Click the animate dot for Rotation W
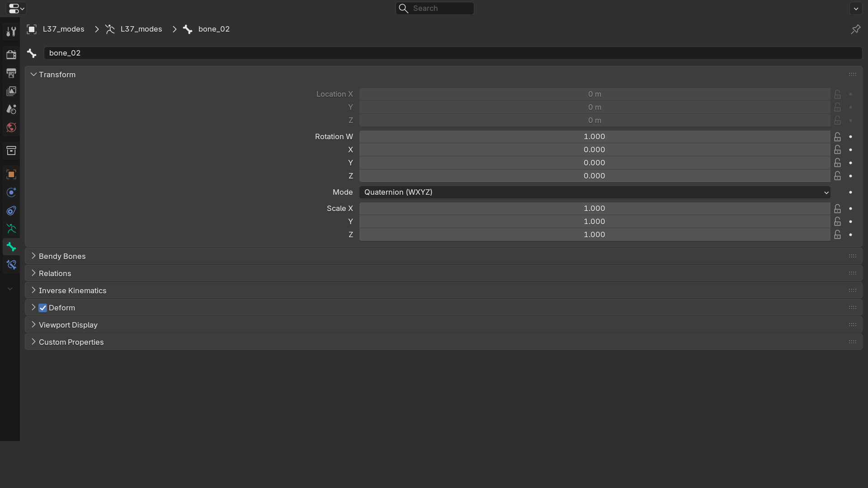This screenshot has height=488, width=868. pos(850,136)
